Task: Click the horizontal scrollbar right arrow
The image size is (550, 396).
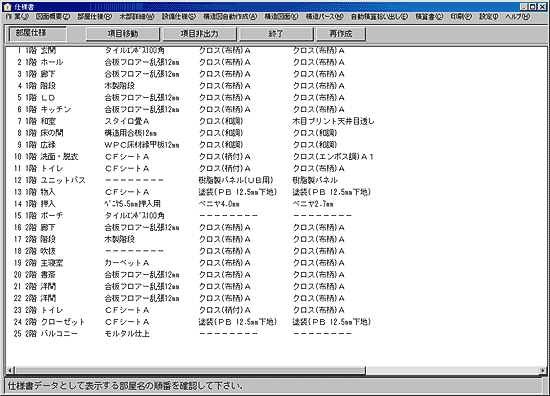Action: [543, 370]
